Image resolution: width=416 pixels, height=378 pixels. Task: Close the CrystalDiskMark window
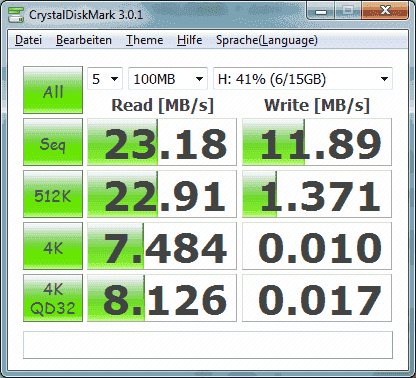click(x=385, y=11)
